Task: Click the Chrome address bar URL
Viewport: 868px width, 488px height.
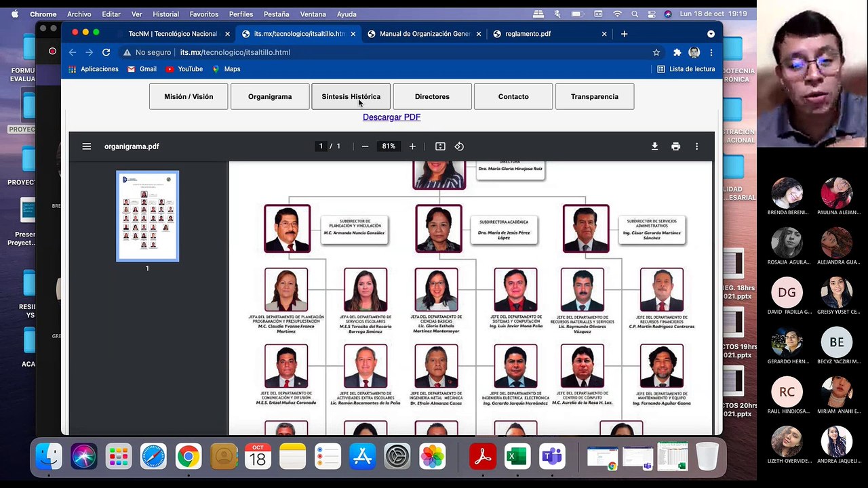Action: (235, 52)
